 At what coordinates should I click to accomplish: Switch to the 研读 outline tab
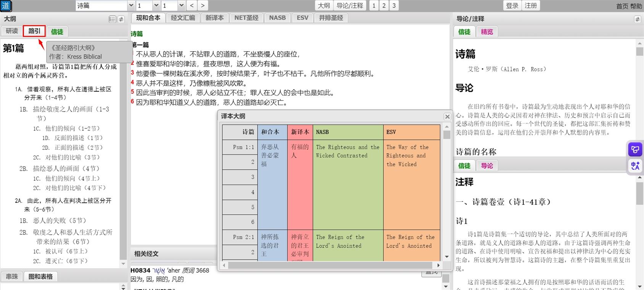[x=12, y=31]
